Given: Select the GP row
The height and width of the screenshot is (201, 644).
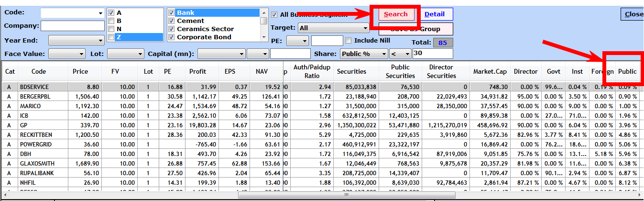Looking at the screenshot, I should click(x=321, y=125).
